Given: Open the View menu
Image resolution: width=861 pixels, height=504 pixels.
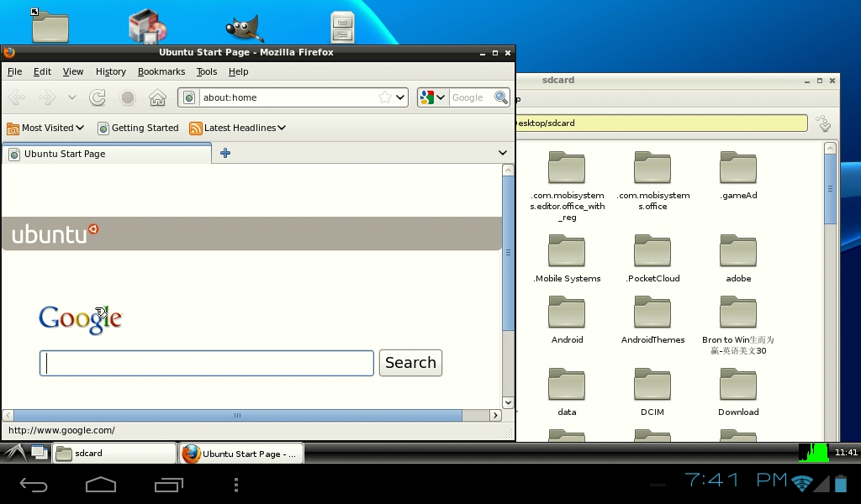Looking at the screenshot, I should 73,72.
